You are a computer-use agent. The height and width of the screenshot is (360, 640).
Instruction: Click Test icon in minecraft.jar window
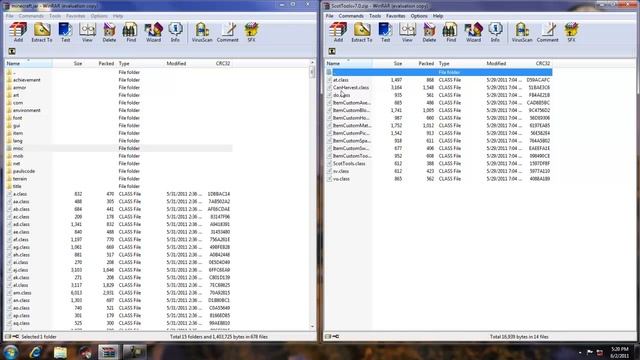tap(65, 32)
